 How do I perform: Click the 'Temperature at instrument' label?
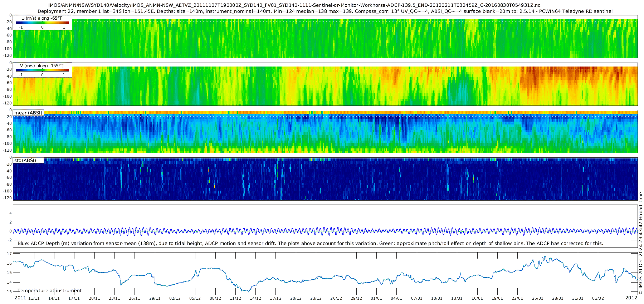49,291
